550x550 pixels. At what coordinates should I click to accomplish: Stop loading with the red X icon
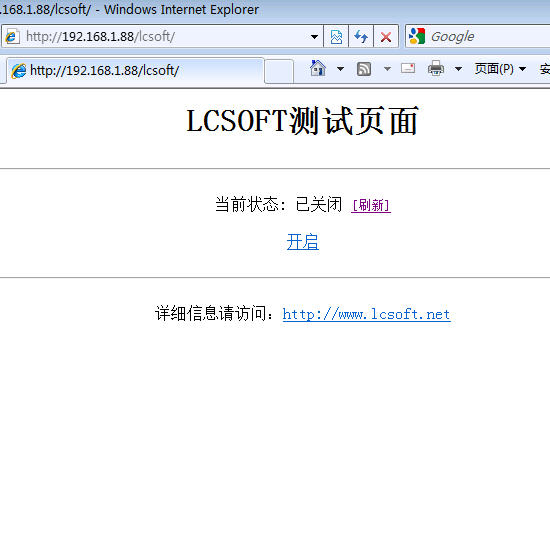pos(386,36)
